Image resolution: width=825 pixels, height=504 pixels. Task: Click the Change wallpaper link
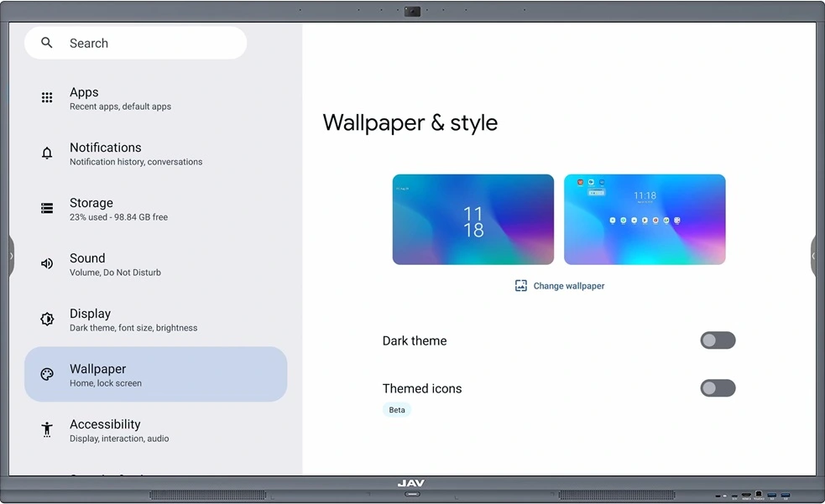pos(568,285)
